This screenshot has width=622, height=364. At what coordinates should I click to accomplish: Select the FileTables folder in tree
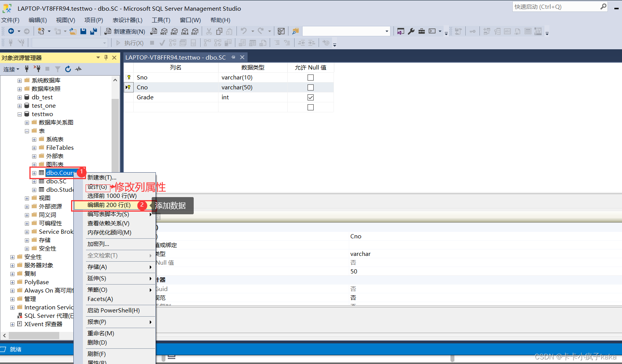pos(60,148)
